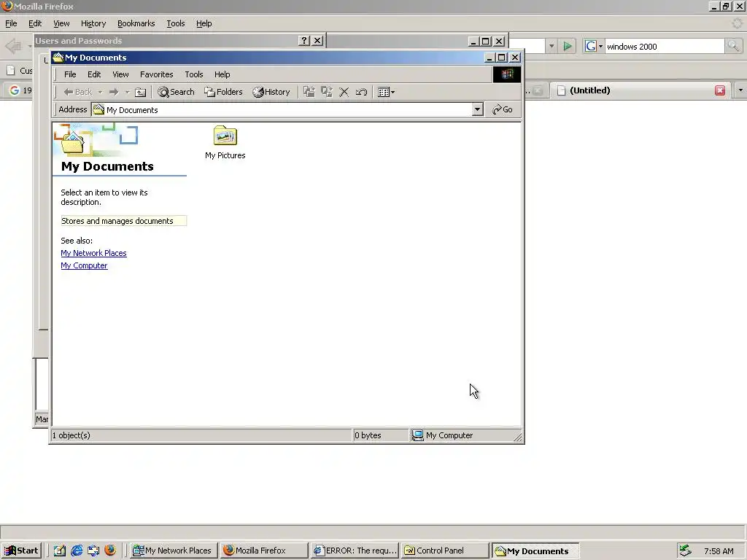Viewport: 747px width, 560px height.
Task: Switch to My Network Places taskbar button
Action: [x=174, y=551]
